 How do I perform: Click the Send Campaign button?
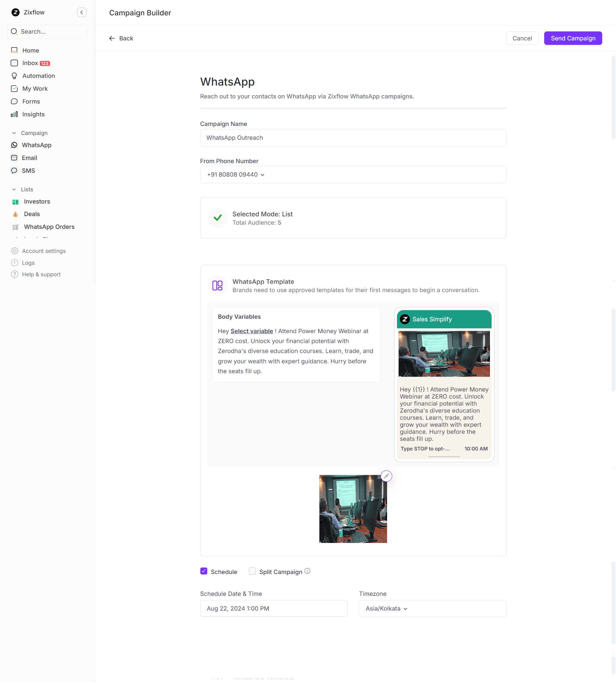click(573, 38)
